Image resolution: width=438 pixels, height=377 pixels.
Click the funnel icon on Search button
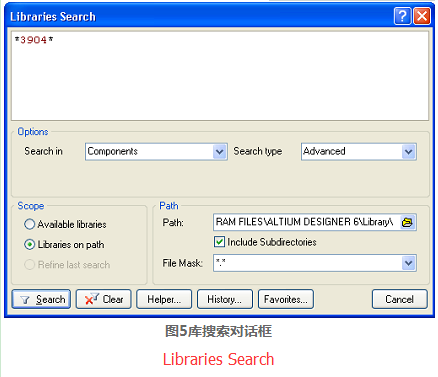[25, 300]
